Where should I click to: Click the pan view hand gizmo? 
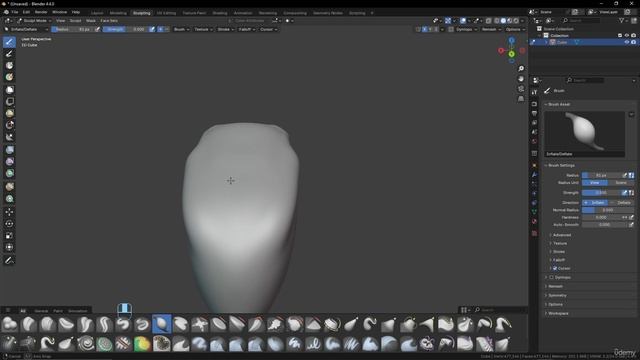click(x=521, y=79)
